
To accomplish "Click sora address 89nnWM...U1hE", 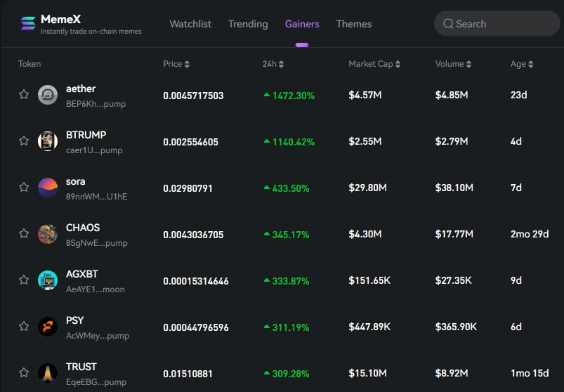I will pos(96,197).
